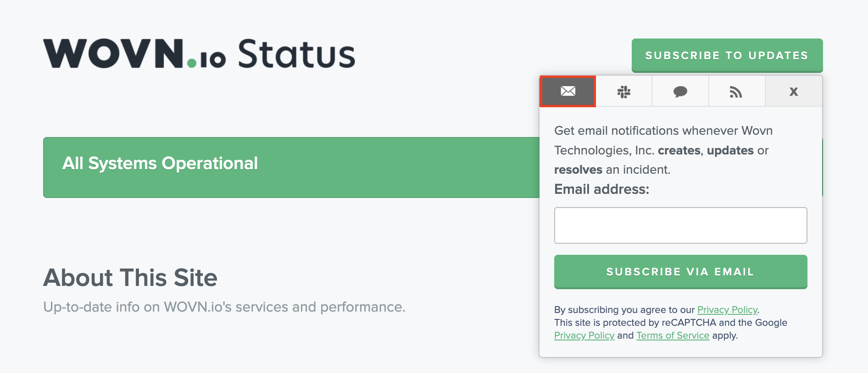The height and width of the screenshot is (373, 868).
Task: Click the About This Site heading
Action: [130, 278]
